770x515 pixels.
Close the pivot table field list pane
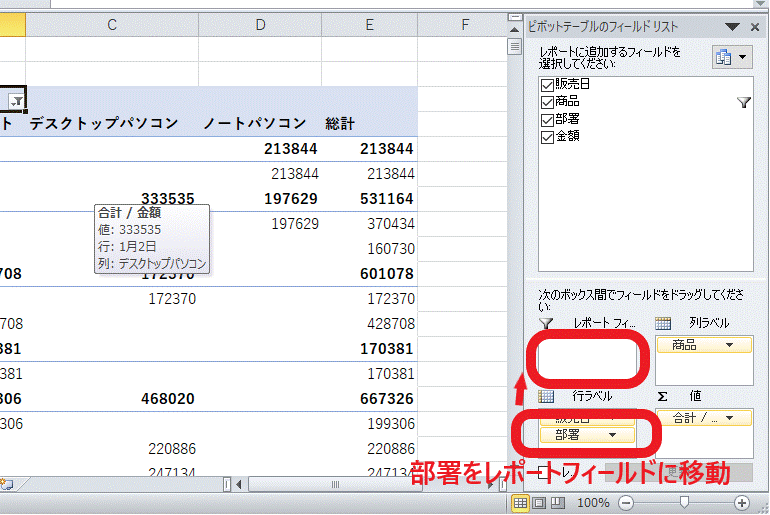(755, 27)
